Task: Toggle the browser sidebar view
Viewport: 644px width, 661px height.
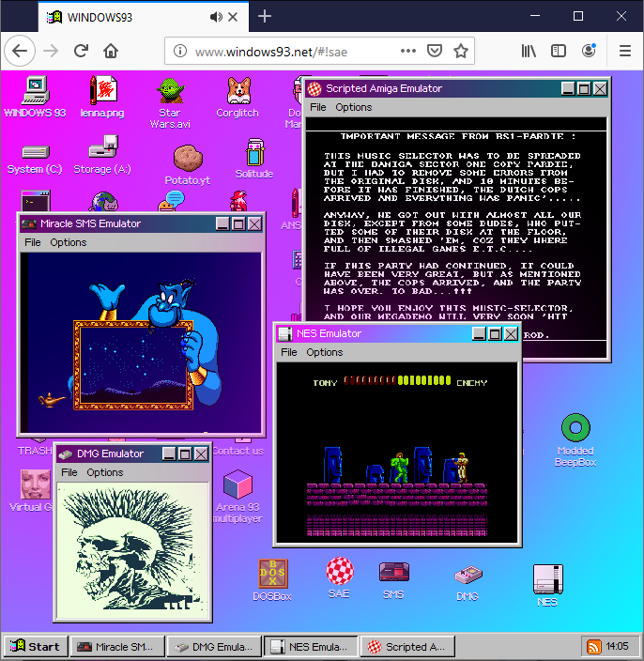Action: pyautogui.click(x=559, y=51)
